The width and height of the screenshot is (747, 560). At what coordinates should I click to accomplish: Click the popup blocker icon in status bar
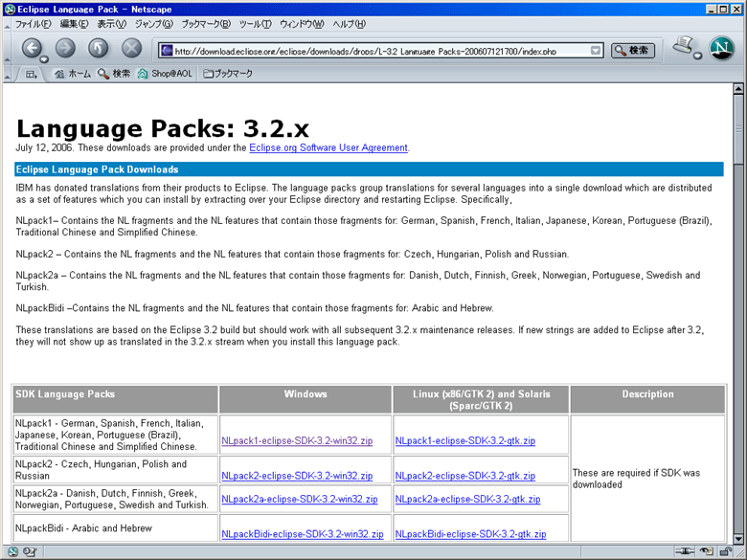point(707,551)
